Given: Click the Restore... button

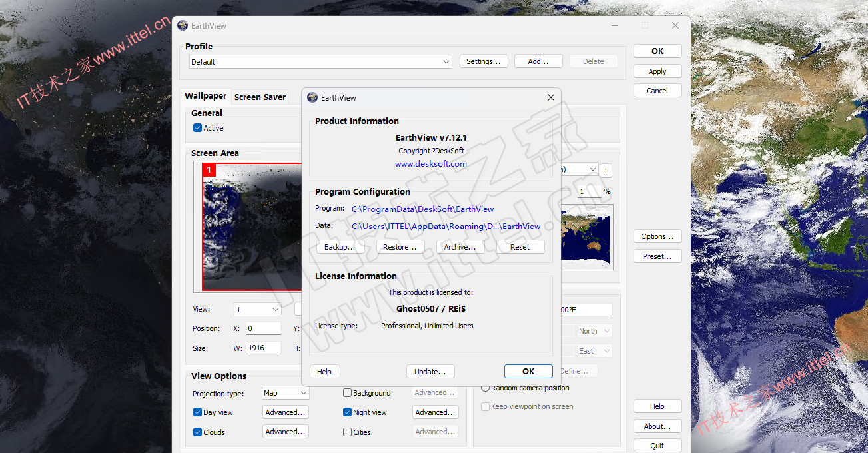Looking at the screenshot, I should (400, 247).
